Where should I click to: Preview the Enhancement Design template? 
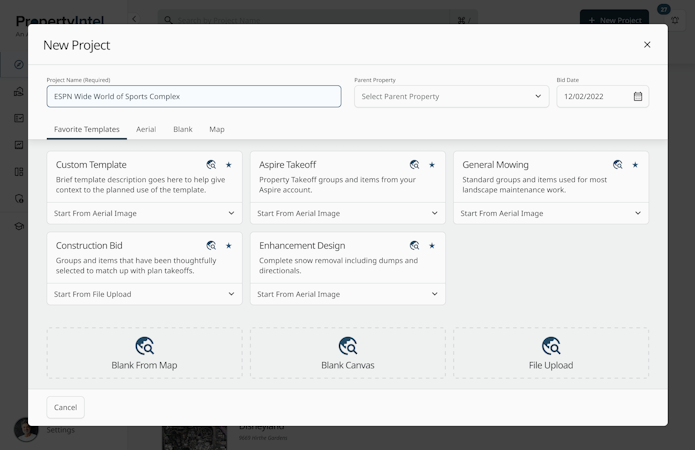pos(414,246)
